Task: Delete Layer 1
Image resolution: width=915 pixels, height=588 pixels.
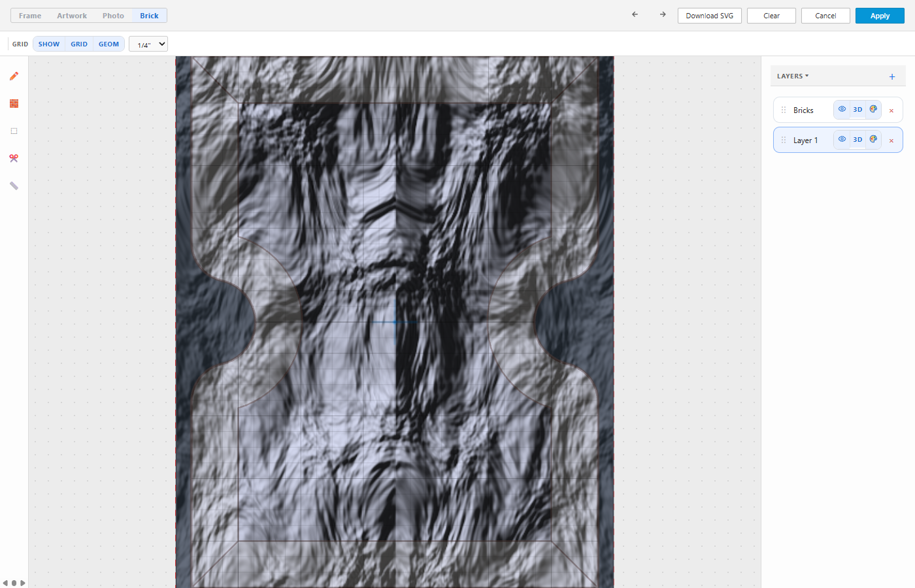Action: click(891, 140)
